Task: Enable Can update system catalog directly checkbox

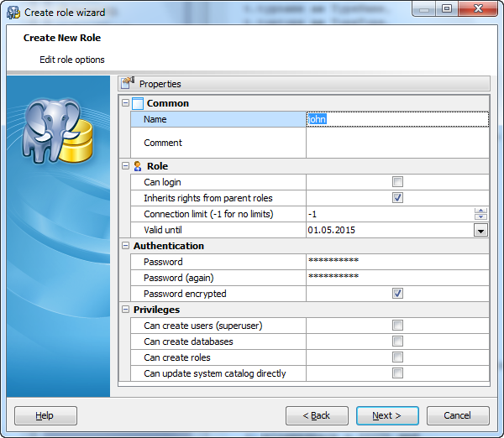Action: tap(397, 373)
